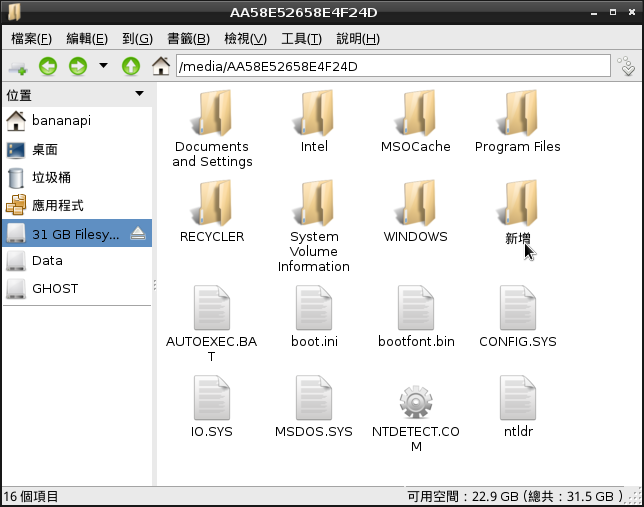Click the /media path address field

tap(390, 67)
